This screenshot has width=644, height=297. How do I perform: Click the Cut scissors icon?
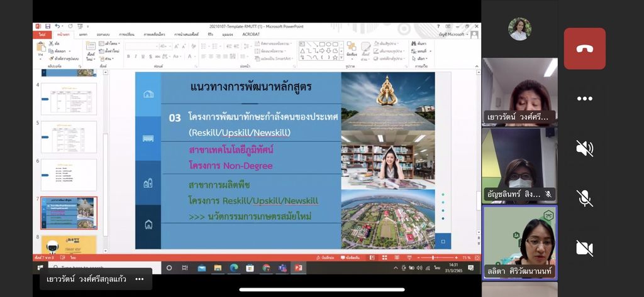pos(52,43)
